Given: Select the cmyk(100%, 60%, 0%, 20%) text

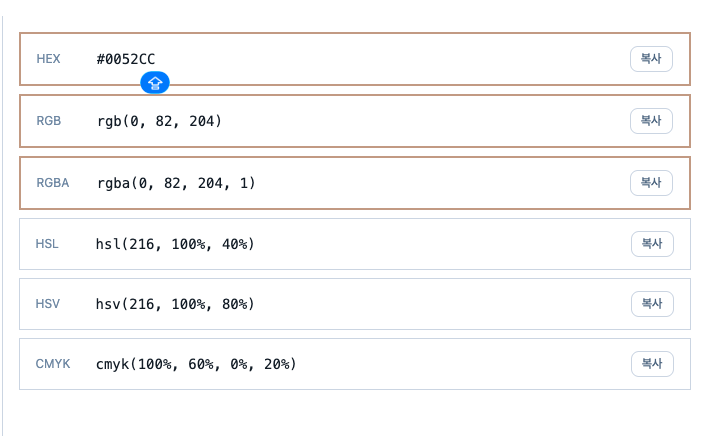Looking at the screenshot, I should point(196,364).
